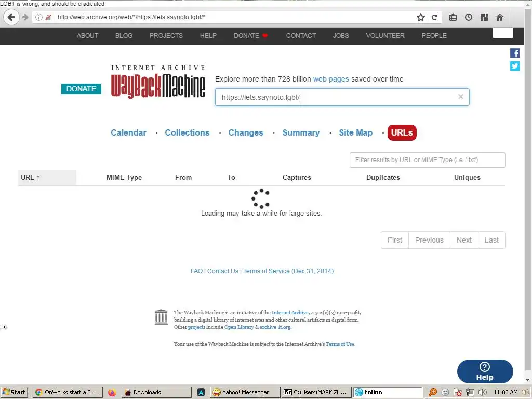The image size is (532, 399).
Task: Click the Internet Archive building icon in footer
Action: (161, 317)
